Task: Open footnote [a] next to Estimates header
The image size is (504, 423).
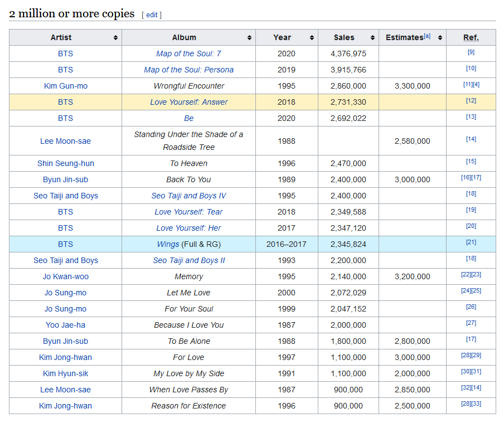Action: click(427, 36)
